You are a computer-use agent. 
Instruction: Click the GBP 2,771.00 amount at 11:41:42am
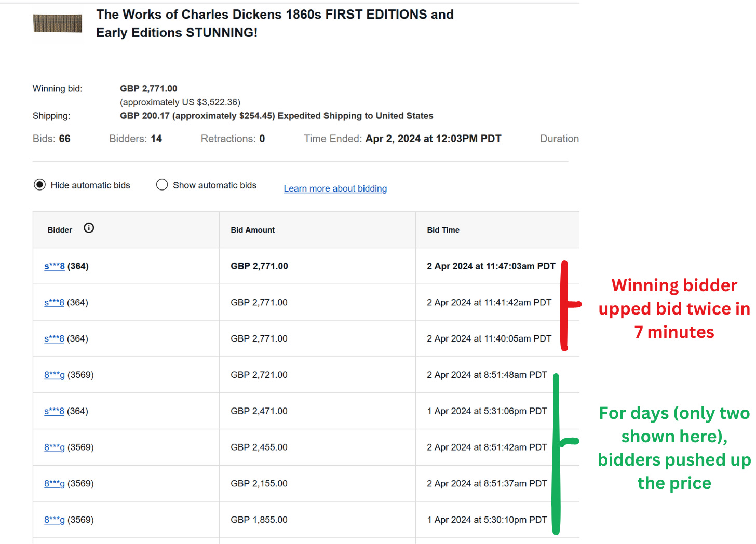259,303
